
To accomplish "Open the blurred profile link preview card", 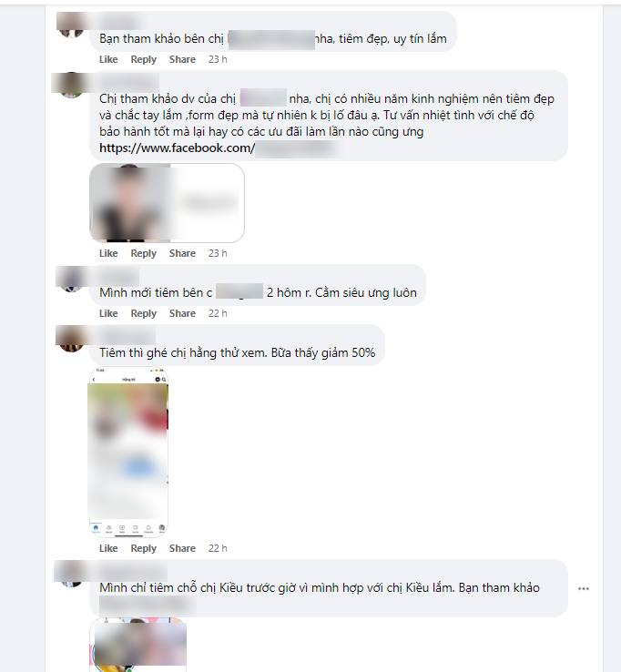I will [x=167, y=203].
